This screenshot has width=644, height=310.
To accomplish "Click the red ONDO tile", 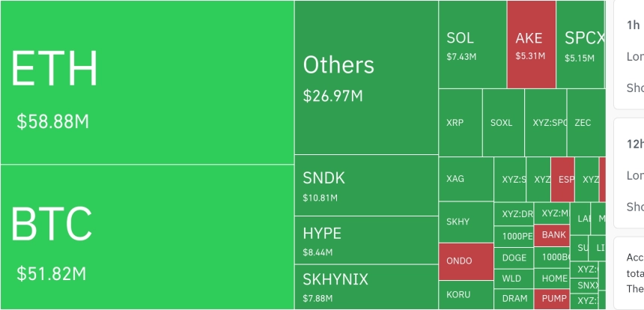I will point(467,261).
